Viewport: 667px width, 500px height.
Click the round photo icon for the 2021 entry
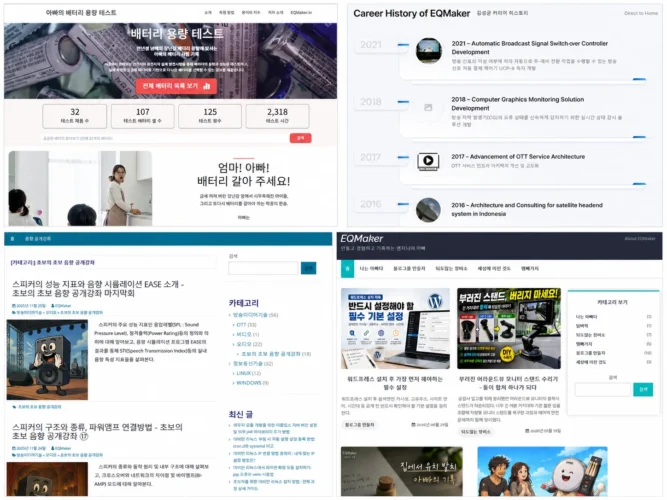pyautogui.click(x=428, y=51)
